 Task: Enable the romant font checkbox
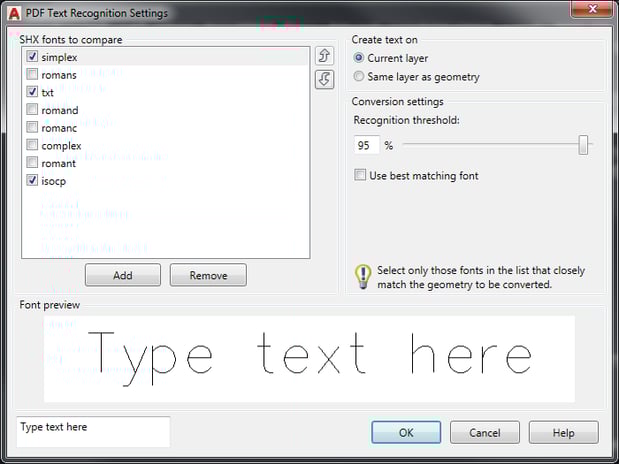32,163
